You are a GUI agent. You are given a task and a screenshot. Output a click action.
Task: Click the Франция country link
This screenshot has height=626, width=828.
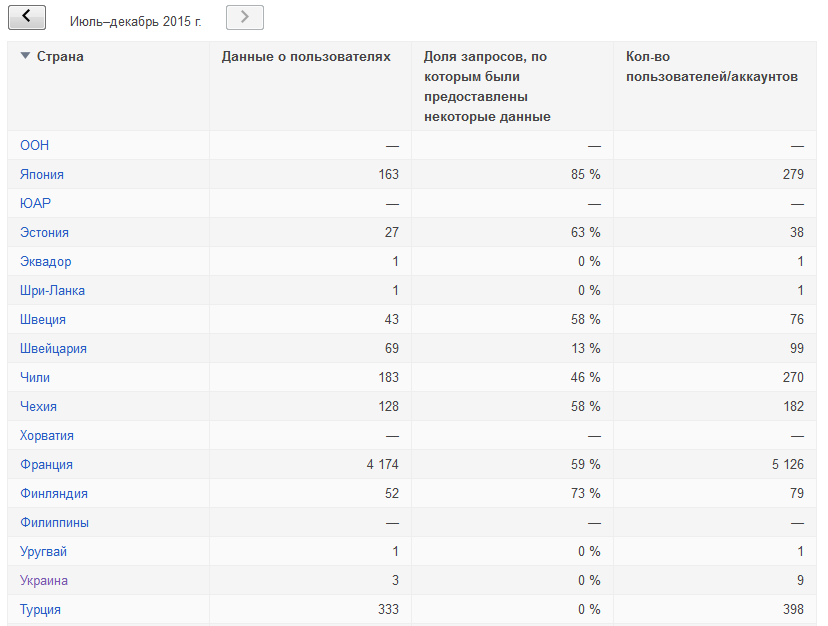46,464
